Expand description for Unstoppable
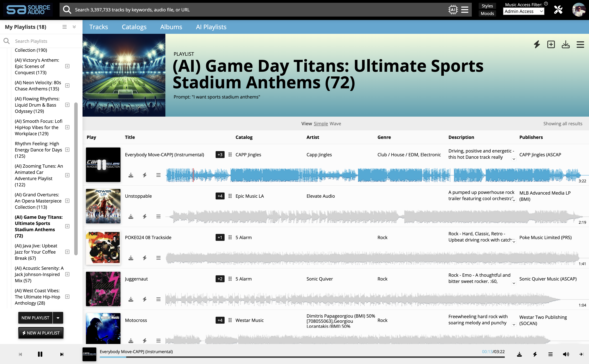Screen dimensions: 589x364 (x=514, y=200)
